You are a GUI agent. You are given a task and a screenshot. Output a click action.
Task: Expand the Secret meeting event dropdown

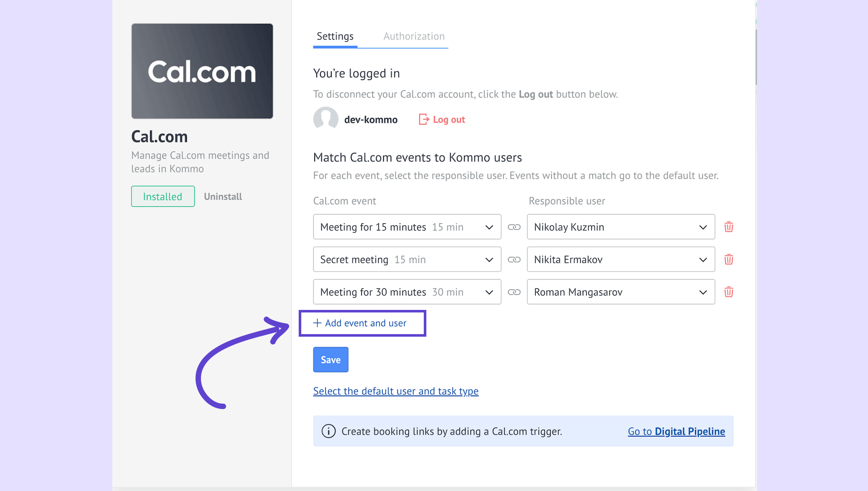407,259
